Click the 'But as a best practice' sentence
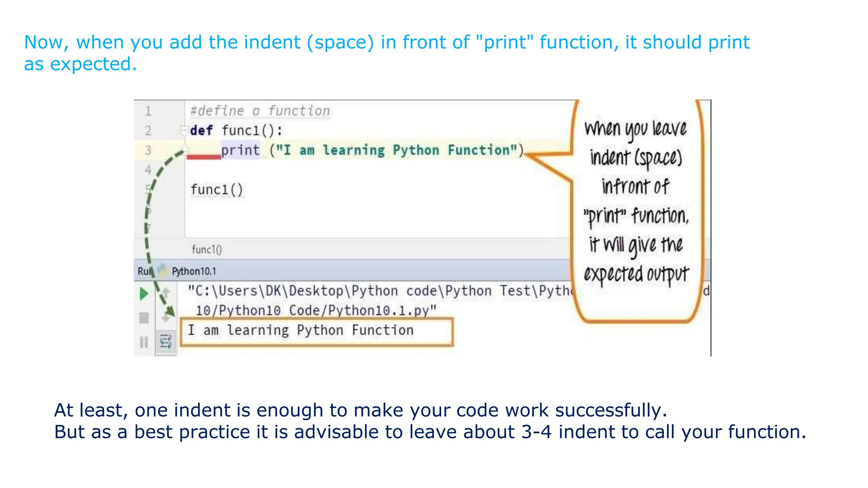The width and height of the screenshot is (868, 488). pyautogui.click(x=430, y=432)
